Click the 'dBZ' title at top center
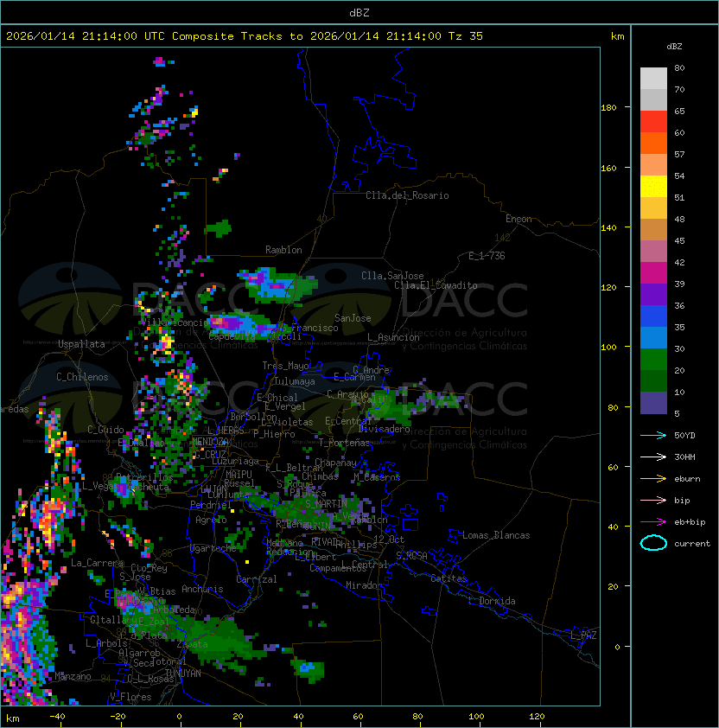Viewport: 719px width, 728px height. 359,12
